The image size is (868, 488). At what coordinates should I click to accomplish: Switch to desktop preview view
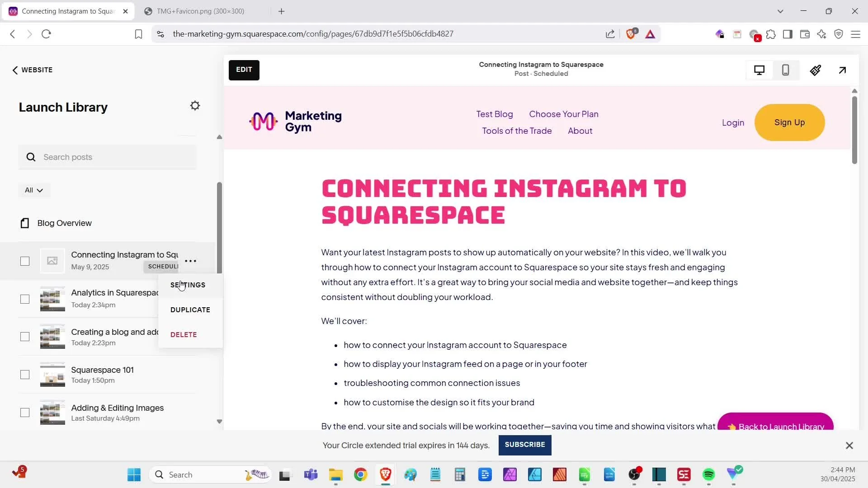click(759, 70)
